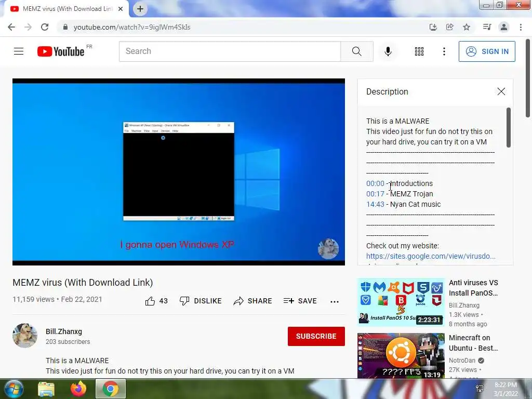Jump to 00:17 MEMZ Trojan timestamp
532x399 pixels.
click(x=375, y=194)
